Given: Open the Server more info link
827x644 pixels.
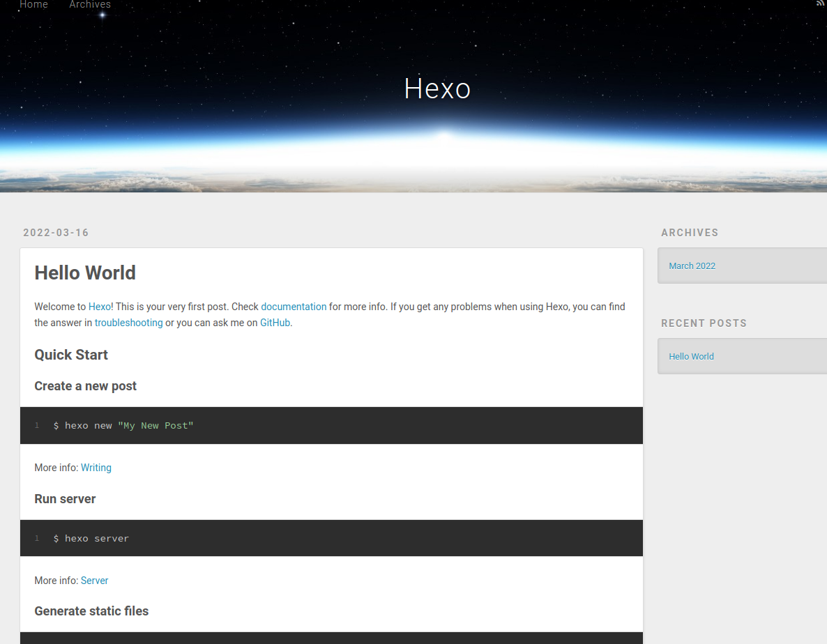Looking at the screenshot, I should [94, 581].
